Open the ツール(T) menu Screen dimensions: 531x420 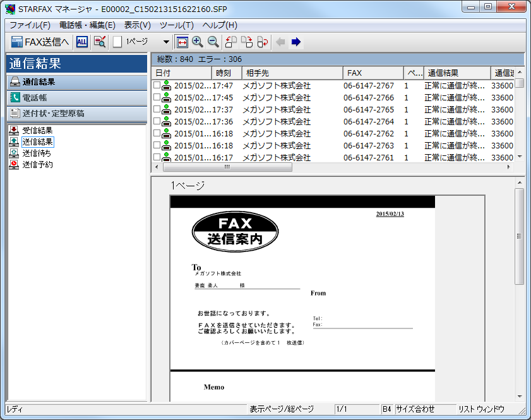click(x=176, y=25)
